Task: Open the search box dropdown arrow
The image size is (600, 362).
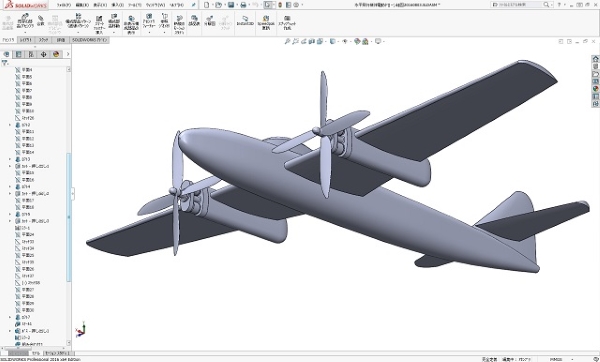Action: pyautogui.click(x=552, y=5)
